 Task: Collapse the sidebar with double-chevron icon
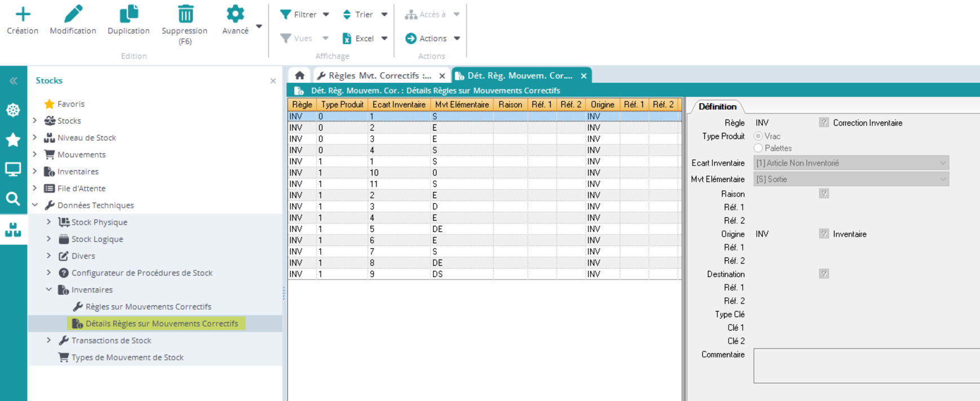pos(13,81)
